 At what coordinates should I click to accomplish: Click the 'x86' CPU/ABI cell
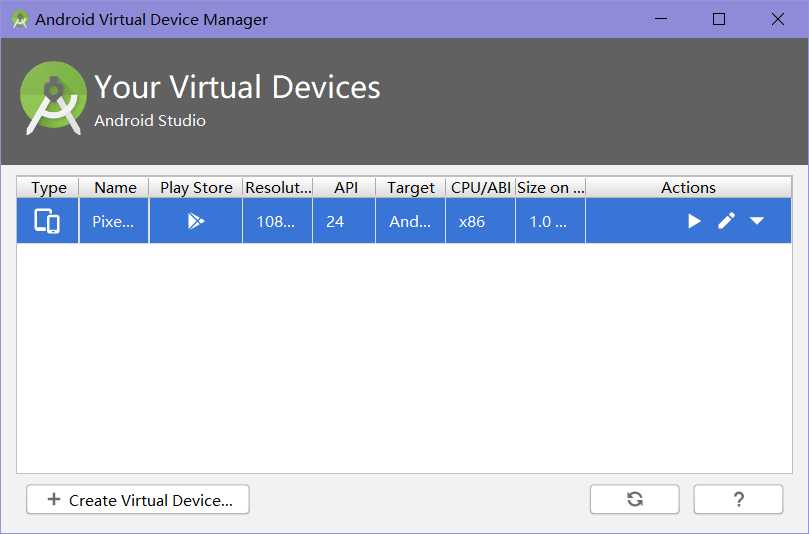pos(480,221)
